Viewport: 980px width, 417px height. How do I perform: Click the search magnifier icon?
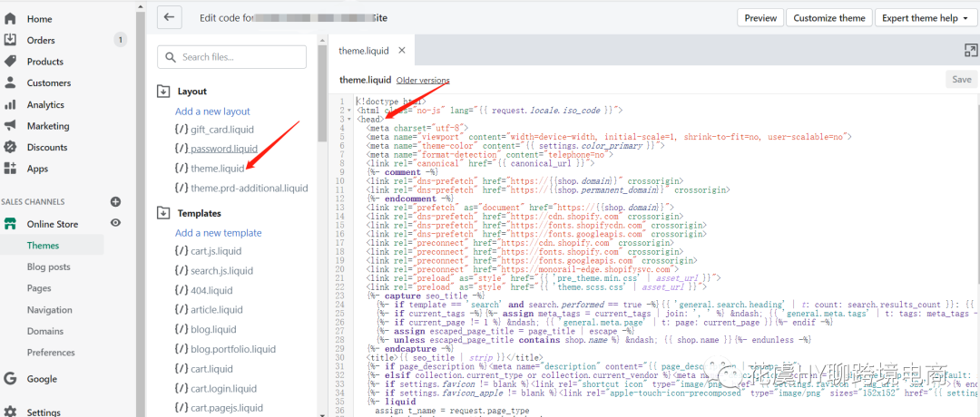point(170,57)
